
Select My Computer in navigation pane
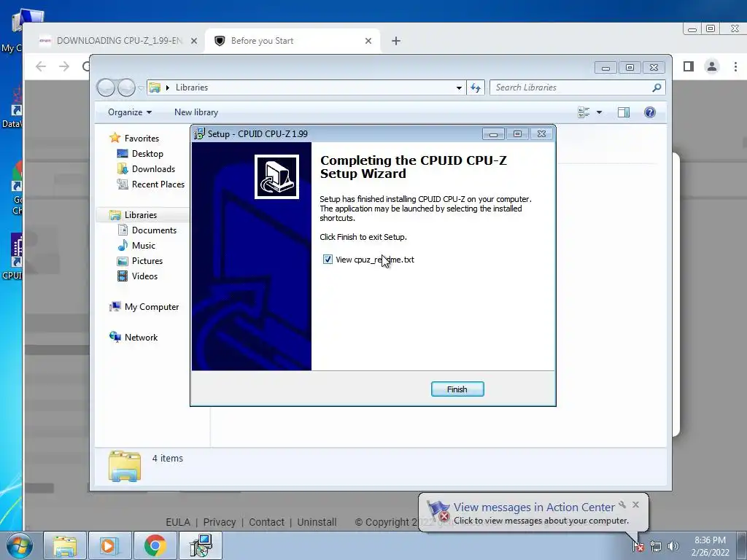click(152, 307)
